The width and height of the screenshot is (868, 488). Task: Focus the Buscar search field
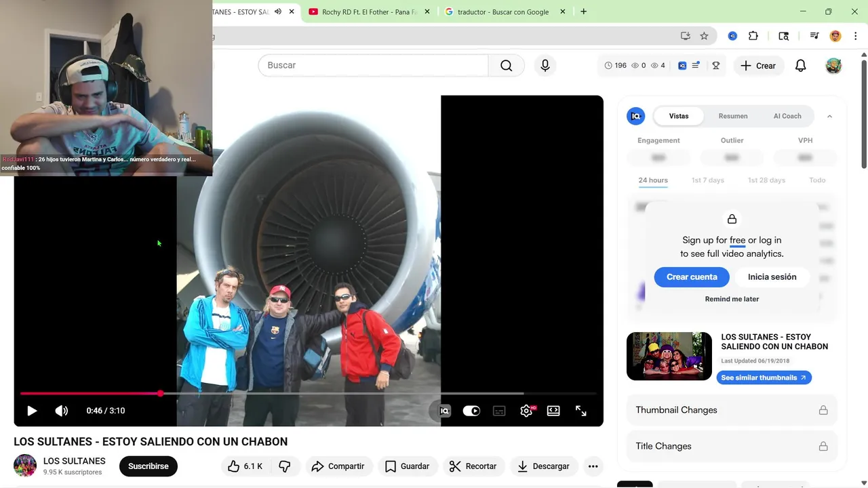[373, 65]
